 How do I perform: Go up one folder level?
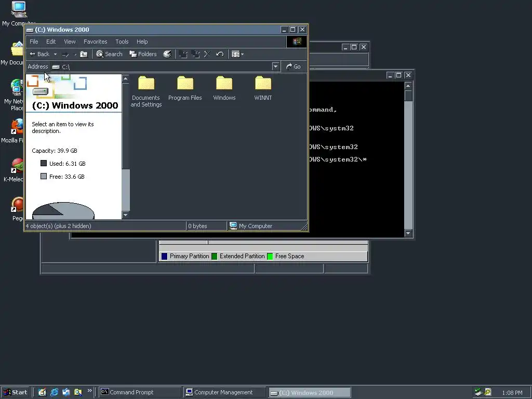(x=84, y=54)
